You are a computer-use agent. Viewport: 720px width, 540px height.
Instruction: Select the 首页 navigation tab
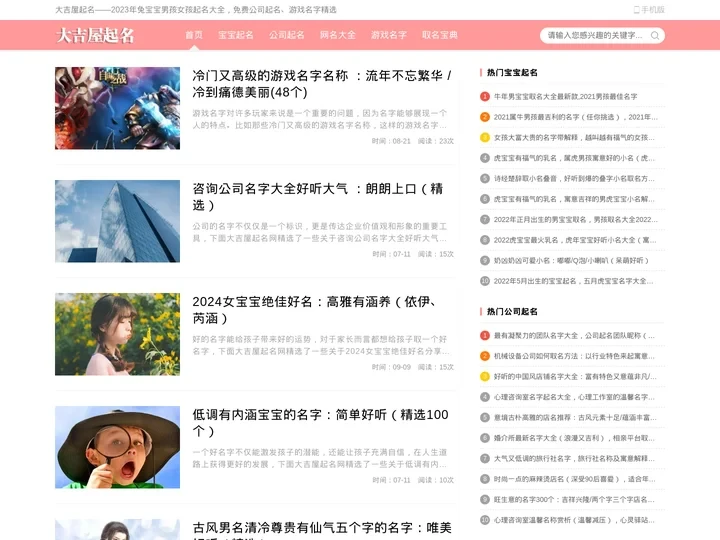click(x=194, y=35)
